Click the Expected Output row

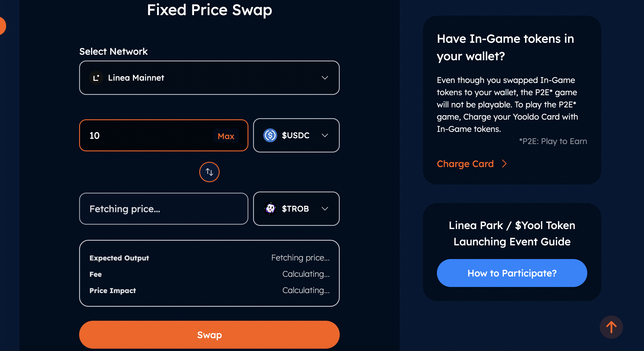[x=209, y=258]
